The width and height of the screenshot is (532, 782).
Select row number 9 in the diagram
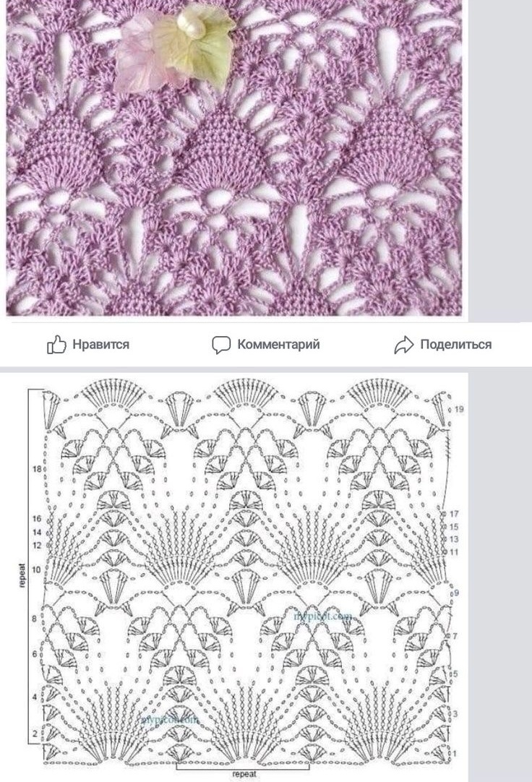[456, 593]
